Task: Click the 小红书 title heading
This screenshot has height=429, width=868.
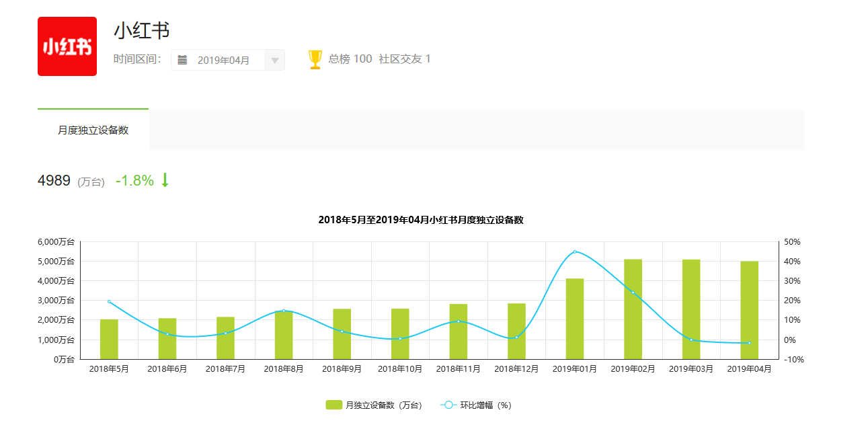Action: click(142, 30)
